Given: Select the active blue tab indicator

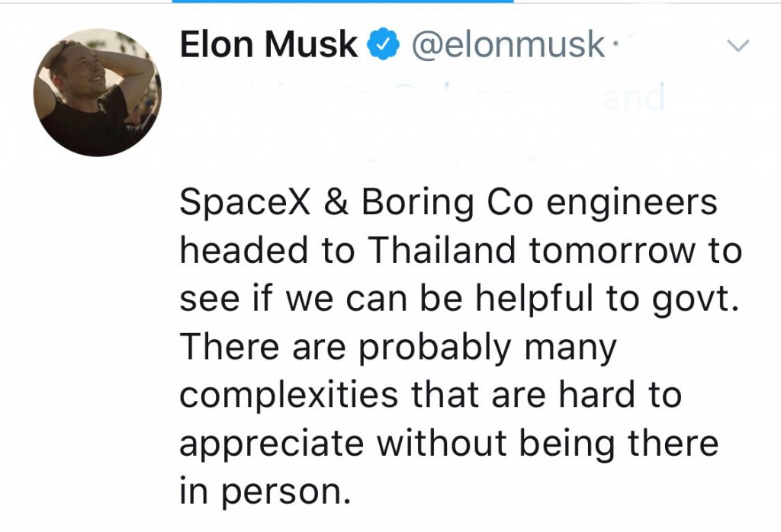Looking at the screenshot, I should tap(343, 2).
